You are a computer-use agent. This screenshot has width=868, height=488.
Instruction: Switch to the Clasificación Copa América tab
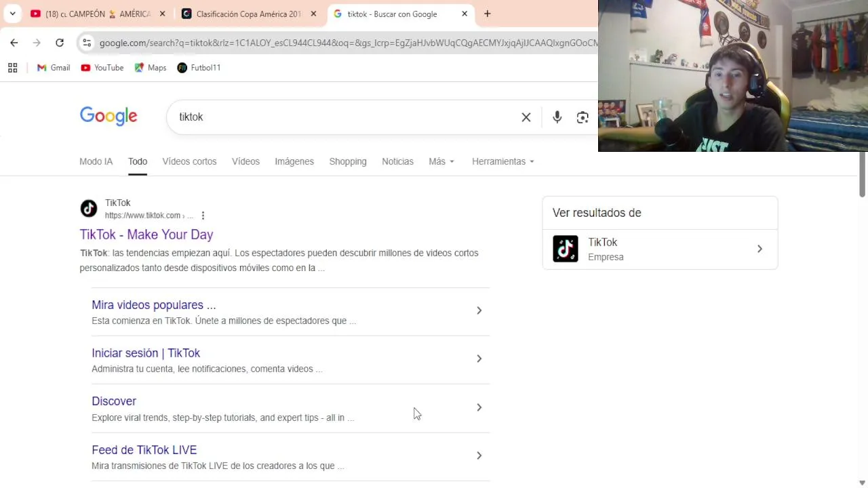point(248,14)
